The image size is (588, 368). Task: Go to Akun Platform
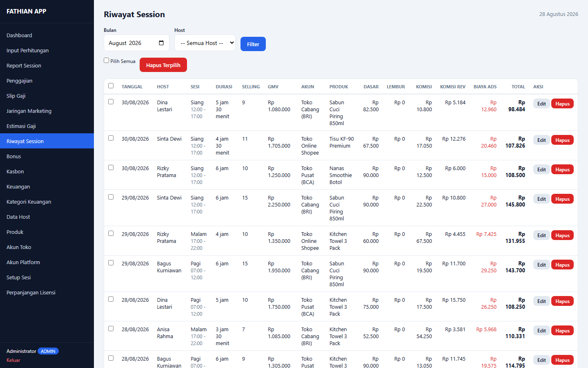(47, 262)
